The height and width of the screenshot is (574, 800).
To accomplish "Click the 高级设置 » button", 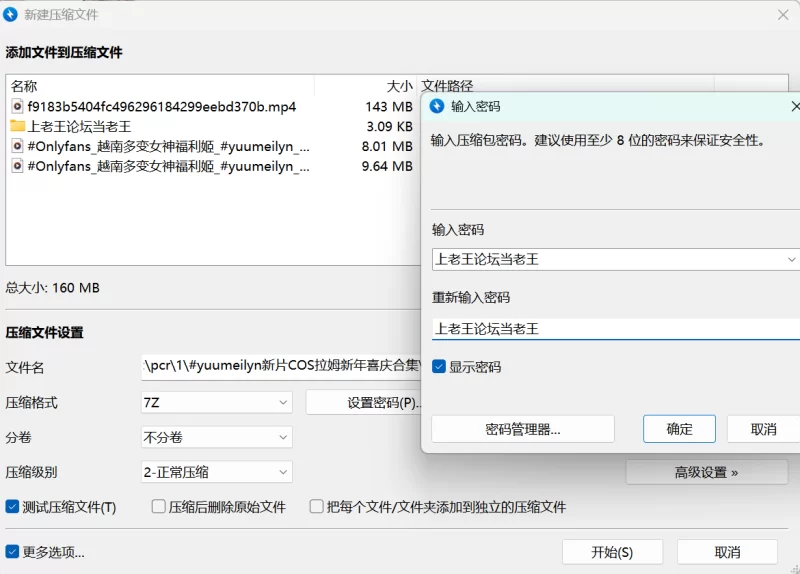I will click(706, 472).
